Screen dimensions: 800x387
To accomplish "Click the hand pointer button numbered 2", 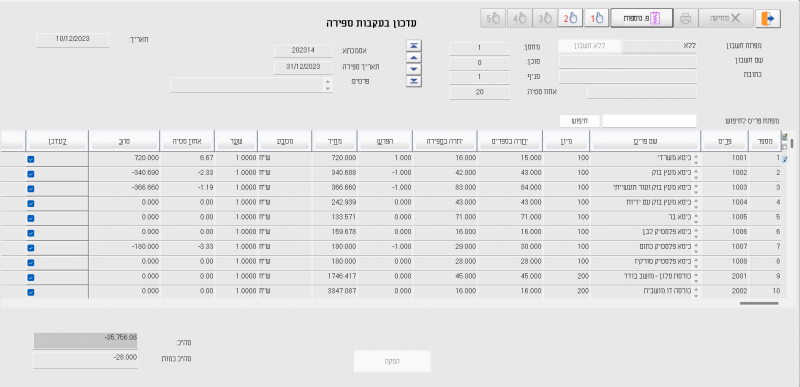I will coord(570,18).
